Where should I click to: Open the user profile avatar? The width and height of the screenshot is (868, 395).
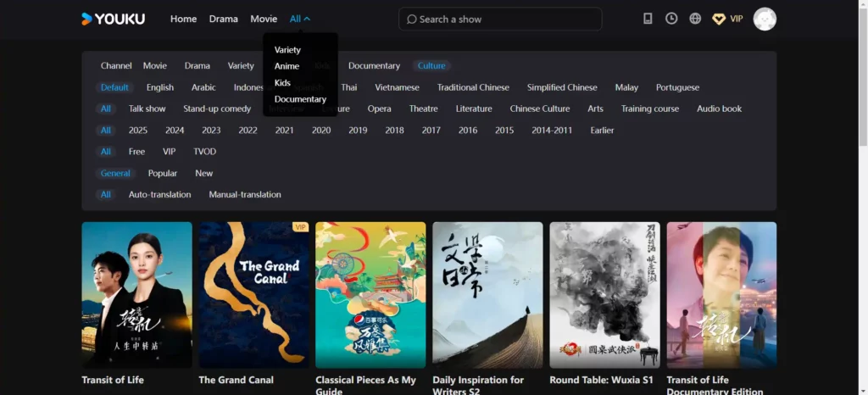tap(765, 19)
